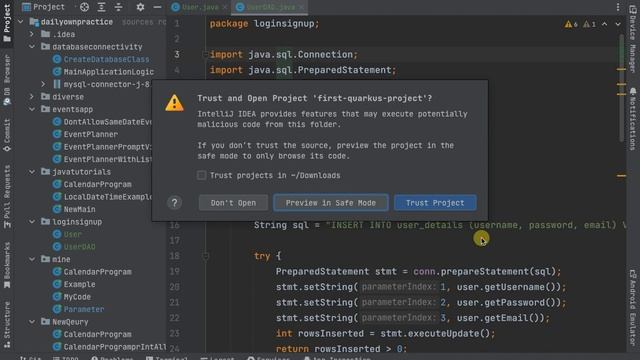Open the Notifications tool window

(x=633, y=119)
